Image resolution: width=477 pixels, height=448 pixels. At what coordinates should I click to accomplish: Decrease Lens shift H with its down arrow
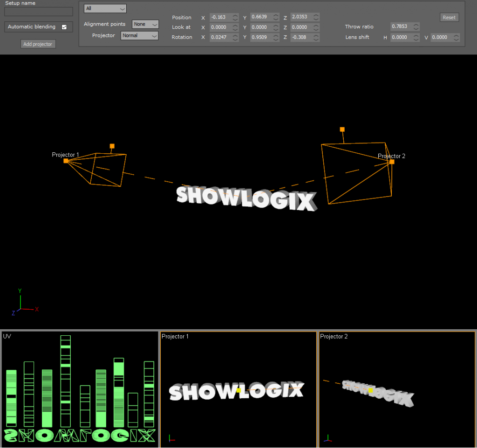point(416,40)
